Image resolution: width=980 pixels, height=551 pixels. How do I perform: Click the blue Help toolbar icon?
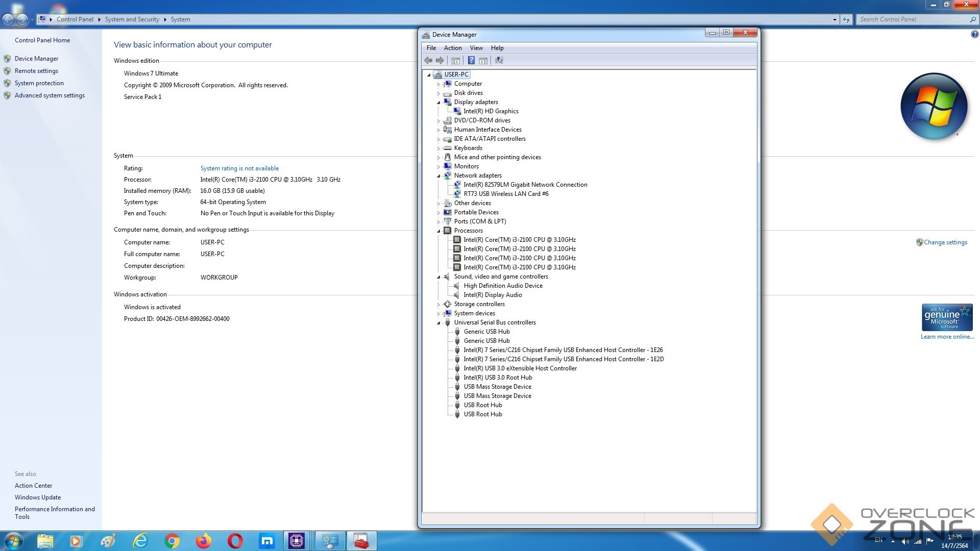click(471, 60)
